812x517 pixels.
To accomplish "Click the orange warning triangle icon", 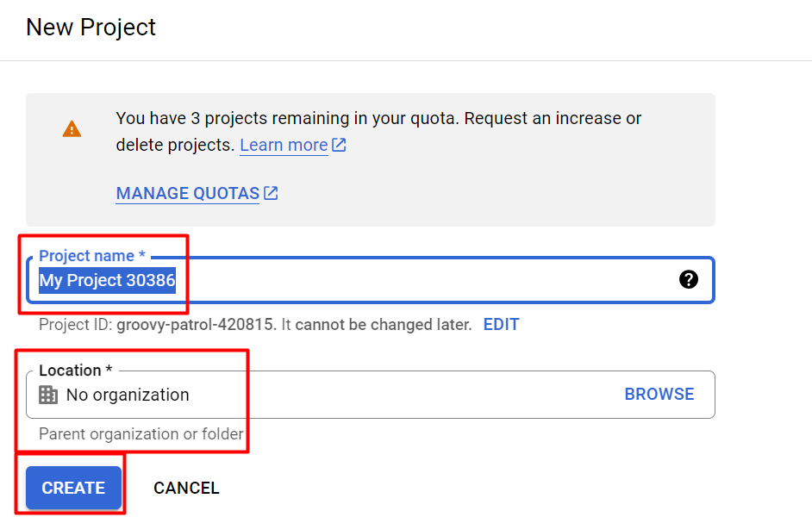I will pos(72,129).
